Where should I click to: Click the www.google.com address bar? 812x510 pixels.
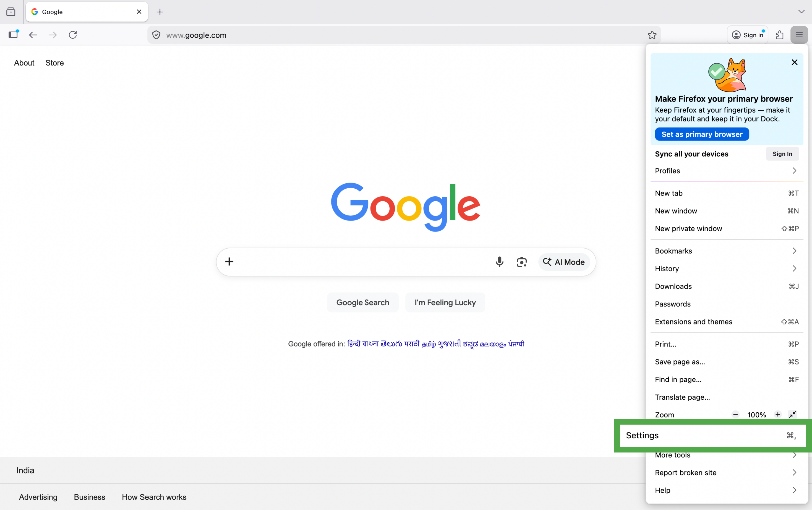(x=404, y=35)
